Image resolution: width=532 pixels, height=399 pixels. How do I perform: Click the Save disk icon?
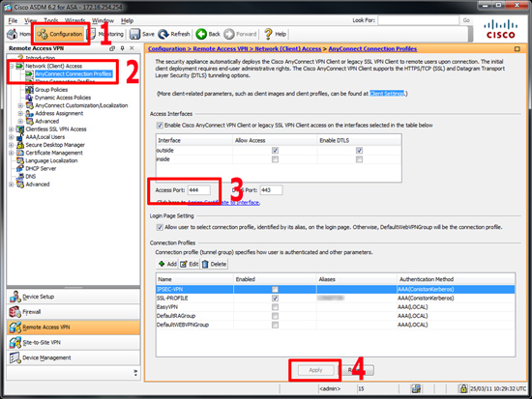point(134,34)
